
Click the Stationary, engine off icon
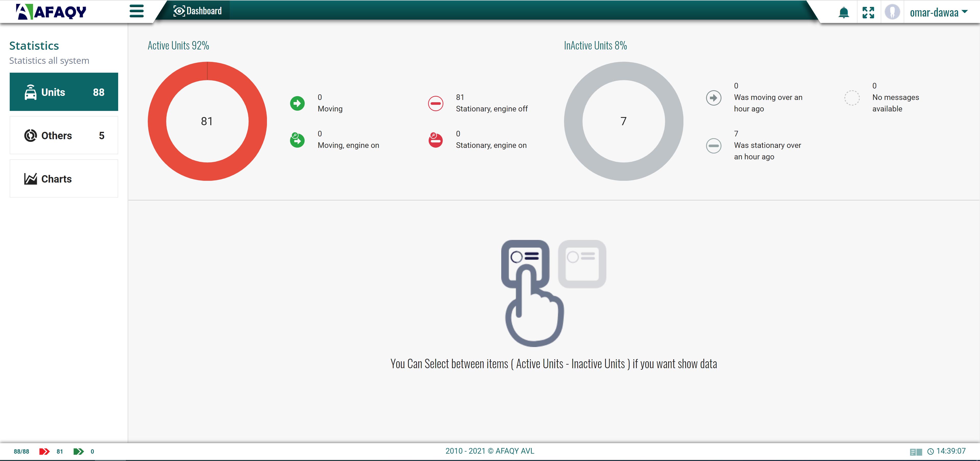[x=436, y=103]
